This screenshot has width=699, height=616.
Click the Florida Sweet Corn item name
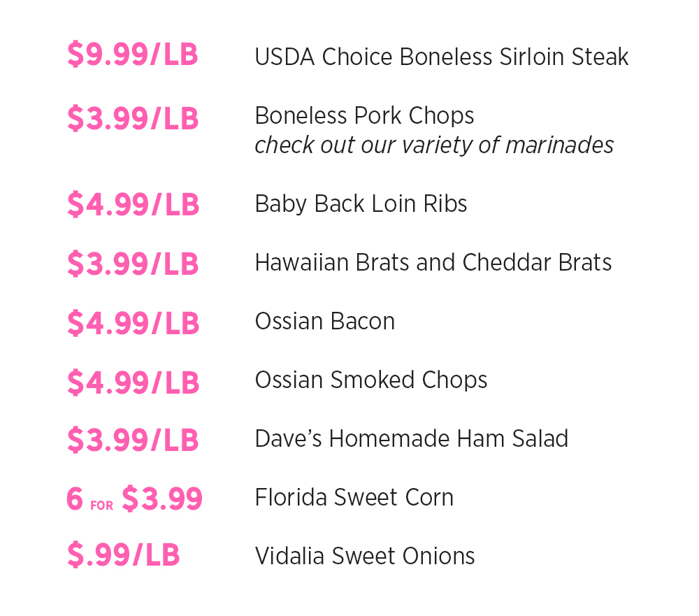tap(354, 497)
